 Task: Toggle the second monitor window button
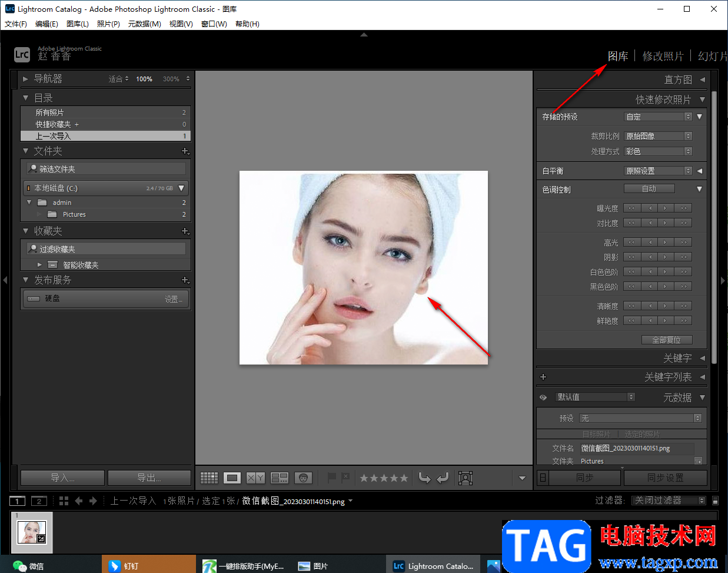point(39,501)
